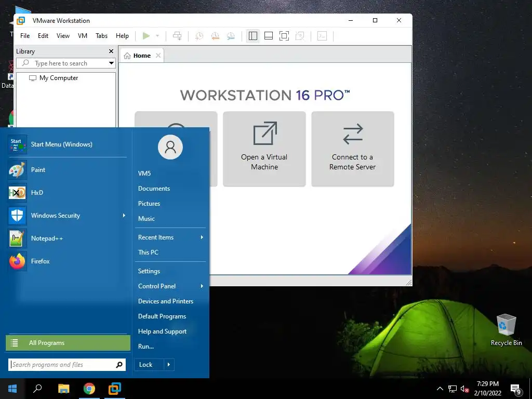Expand the Windows Security submenu arrow
Image resolution: width=532 pixels, height=399 pixels.
tap(124, 216)
